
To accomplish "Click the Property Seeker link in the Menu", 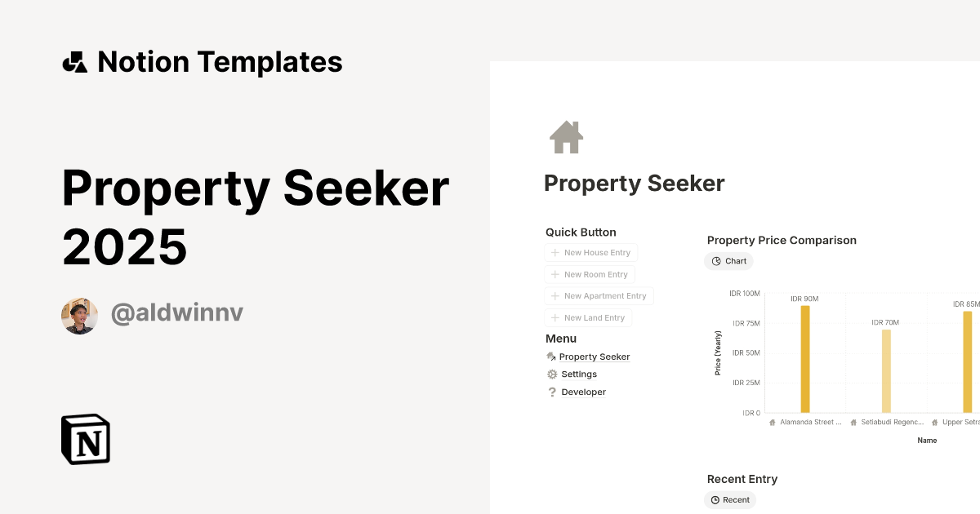I will coord(595,357).
